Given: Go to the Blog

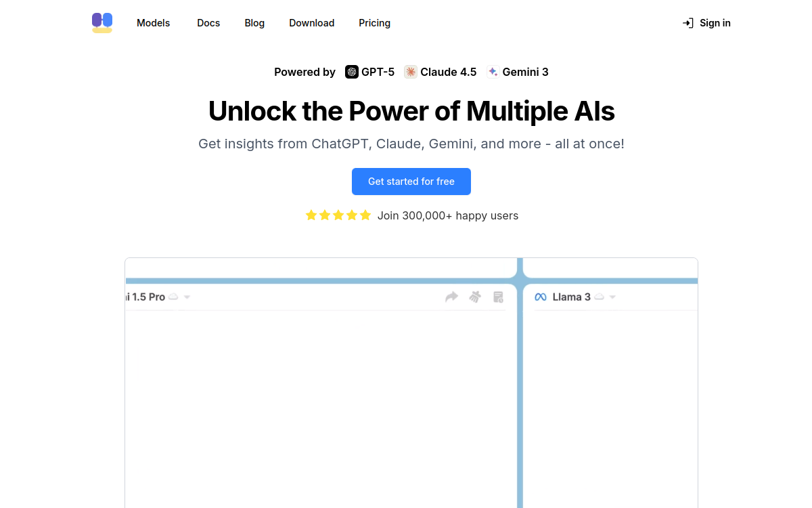Looking at the screenshot, I should [254, 23].
